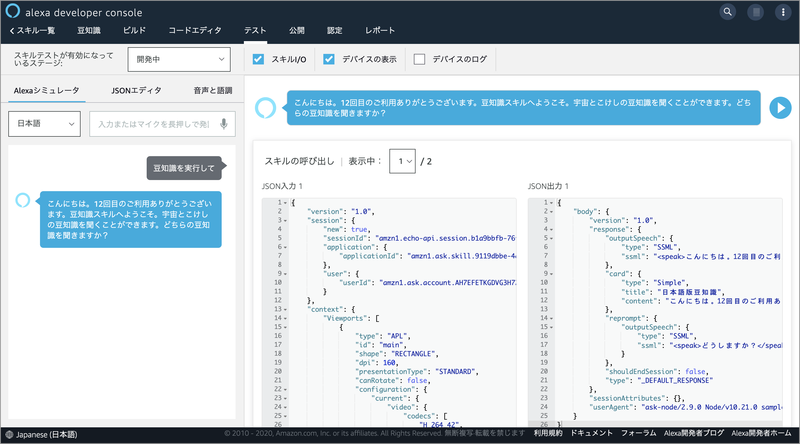Click globe icon by Japanese language footer
The width and height of the screenshot is (800, 444).
click(x=9, y=435)
